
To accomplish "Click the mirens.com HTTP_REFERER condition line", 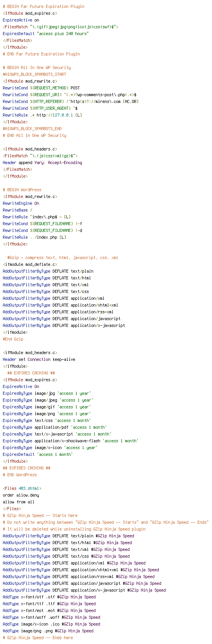I will point(71,101).
